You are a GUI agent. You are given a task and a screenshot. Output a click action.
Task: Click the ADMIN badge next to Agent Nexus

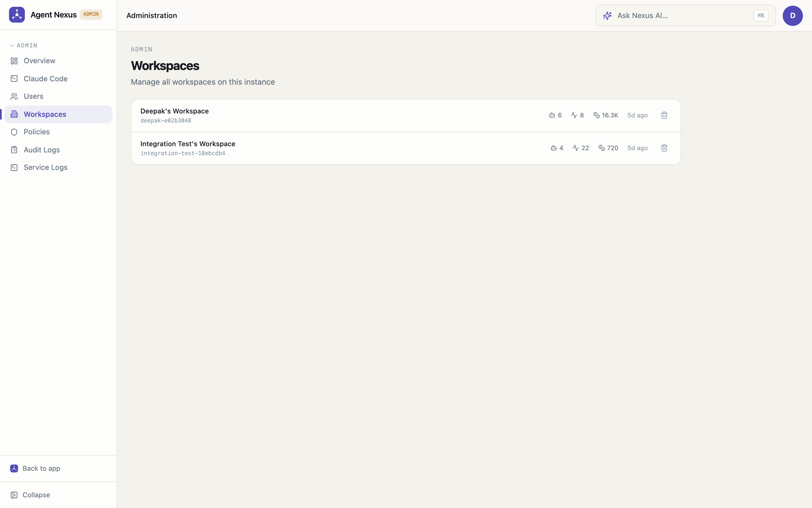pos(91,14)
